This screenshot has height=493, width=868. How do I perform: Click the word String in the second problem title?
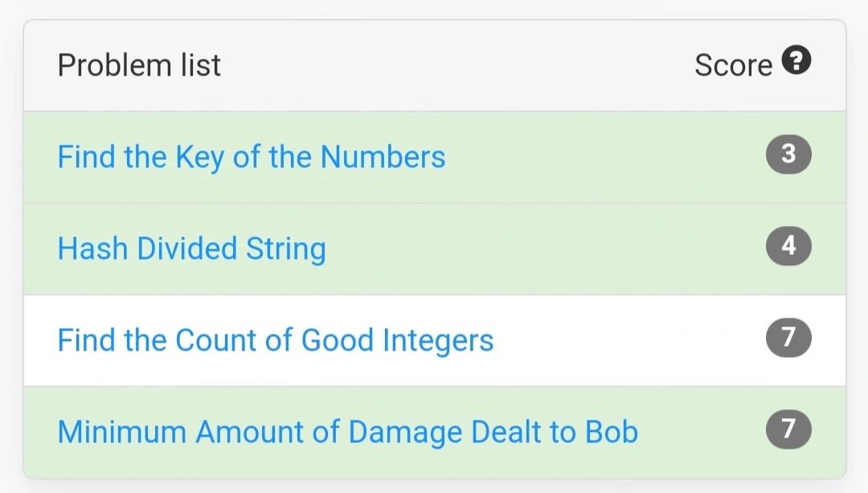click(285, 249)
